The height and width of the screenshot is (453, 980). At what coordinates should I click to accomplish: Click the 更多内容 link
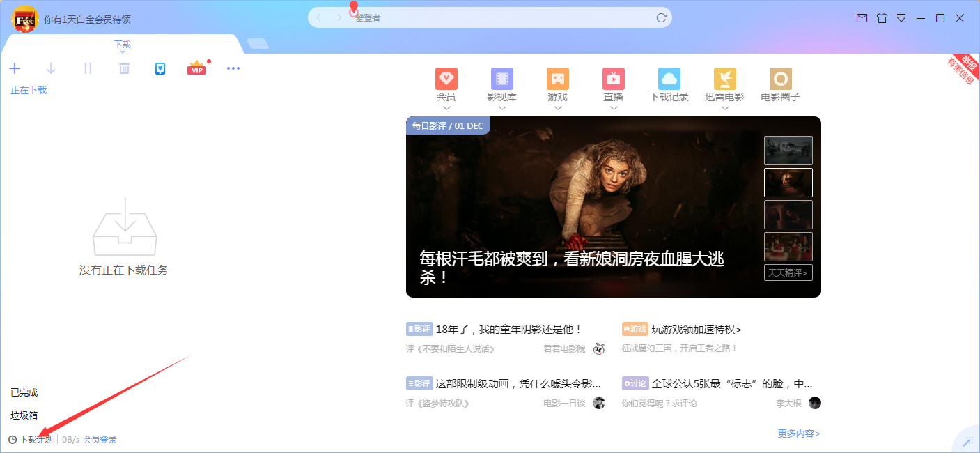pyautogui.click(x=798, y=433)
